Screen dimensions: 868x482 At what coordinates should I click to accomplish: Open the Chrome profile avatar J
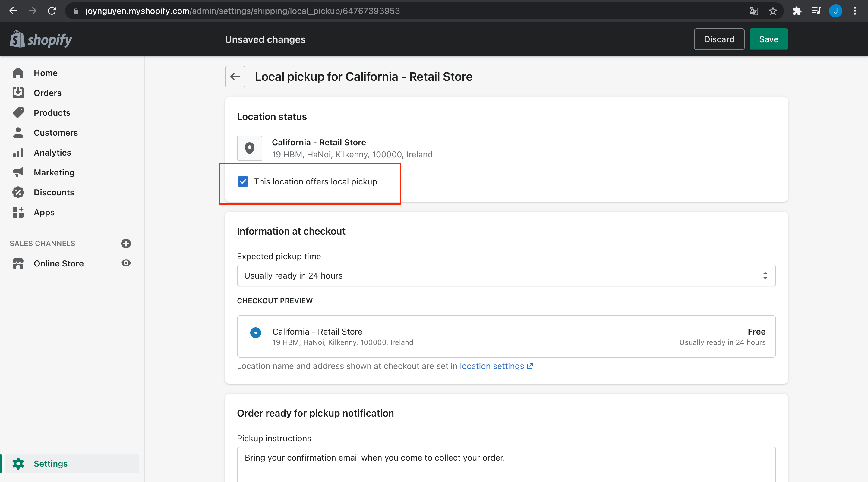(x=836, y=11)
